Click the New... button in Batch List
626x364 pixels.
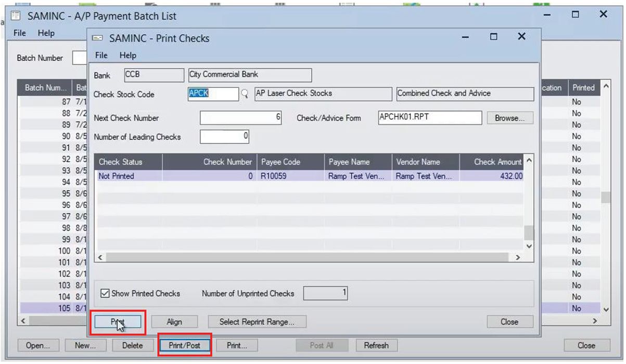coord(85,345)
